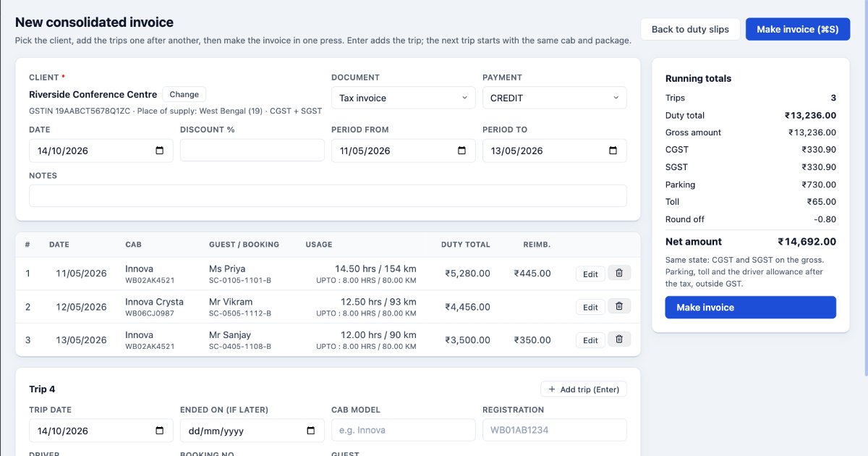Open calendar picker on Period To field

click(613, 151)
